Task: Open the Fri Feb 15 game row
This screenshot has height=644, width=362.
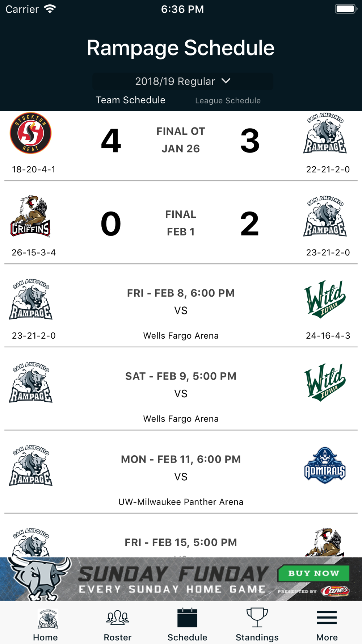Action: pyautogui.click(x=181, y=536)
